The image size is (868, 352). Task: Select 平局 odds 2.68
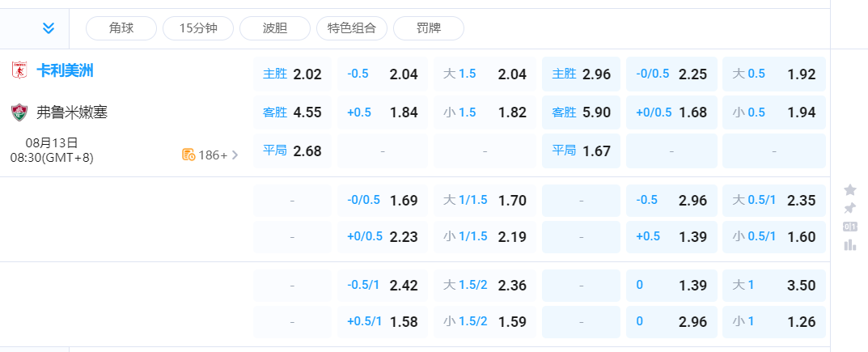tap(292, 151)
